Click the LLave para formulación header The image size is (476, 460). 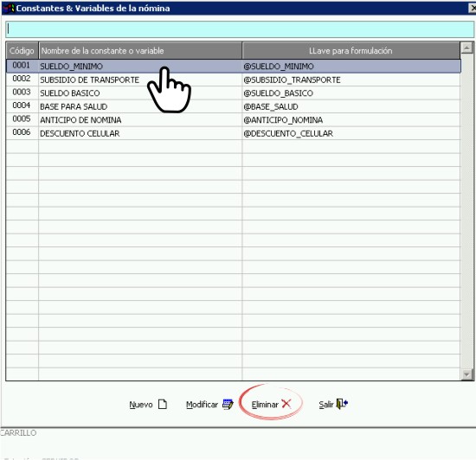tap(351, 51)
